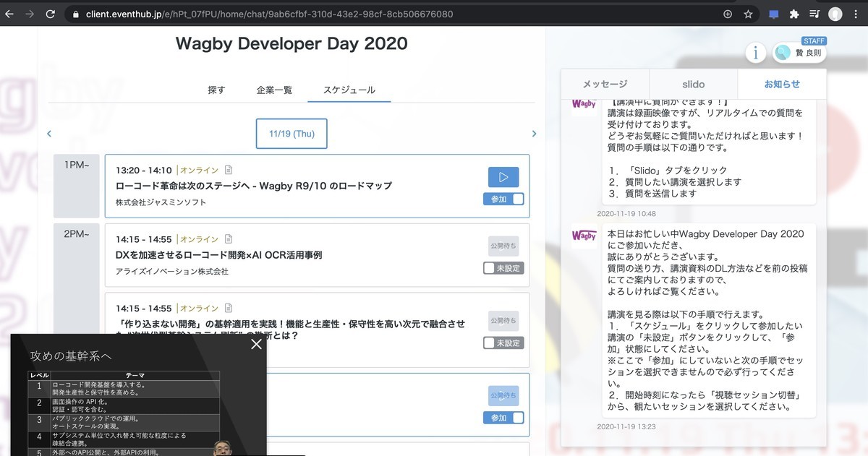Click the browser address bar URL

[x=269, y=14]
